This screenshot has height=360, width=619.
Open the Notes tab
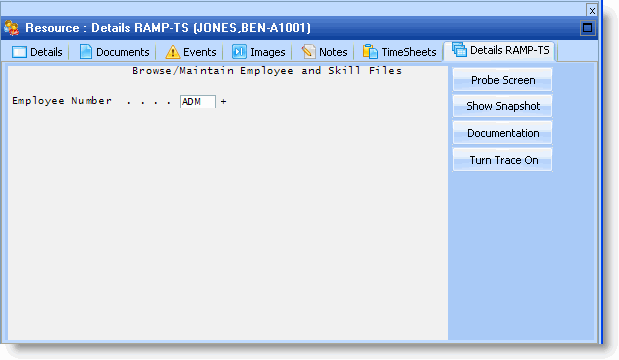click(x=325, y=52)
